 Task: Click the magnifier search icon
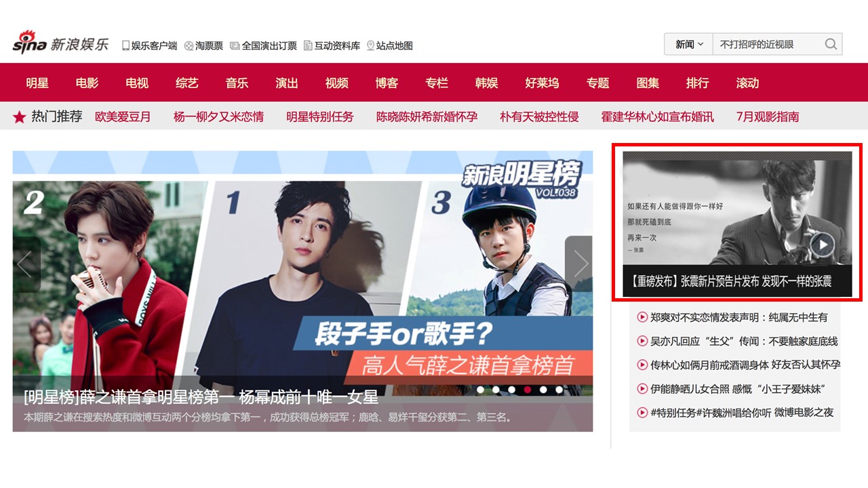pyautogui.click(x=831, y=44)
